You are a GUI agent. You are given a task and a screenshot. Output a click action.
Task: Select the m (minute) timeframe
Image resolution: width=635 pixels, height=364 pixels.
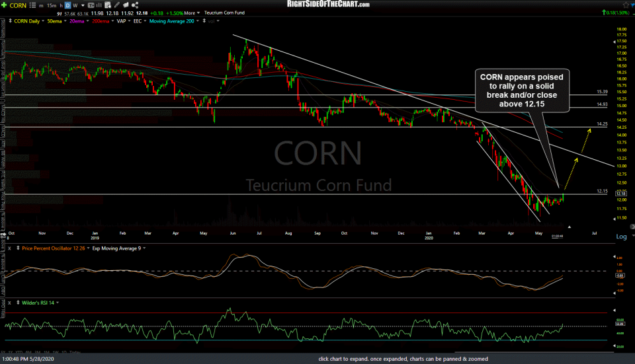point(41,6)
